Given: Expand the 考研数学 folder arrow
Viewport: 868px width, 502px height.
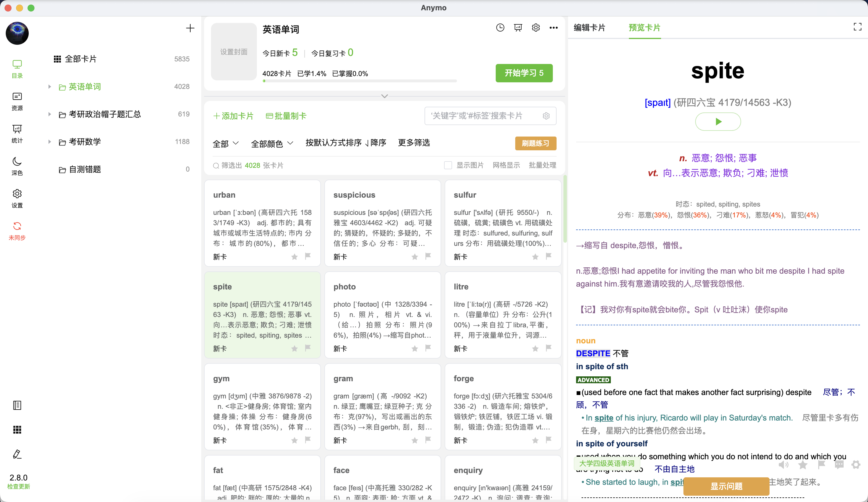Looking at the screenshot, I should [x=50, y=142].
